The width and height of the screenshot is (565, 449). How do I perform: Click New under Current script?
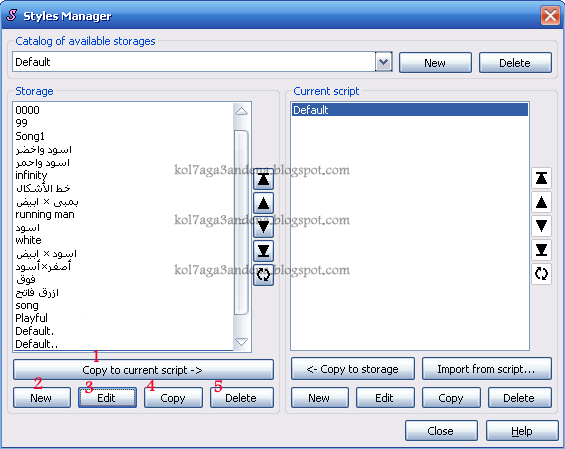coord(319,398)
